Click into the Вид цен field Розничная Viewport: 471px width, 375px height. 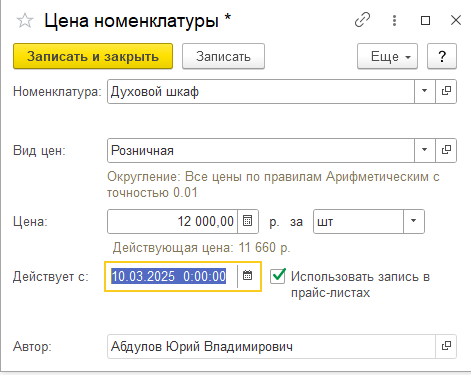pos(261,151)
